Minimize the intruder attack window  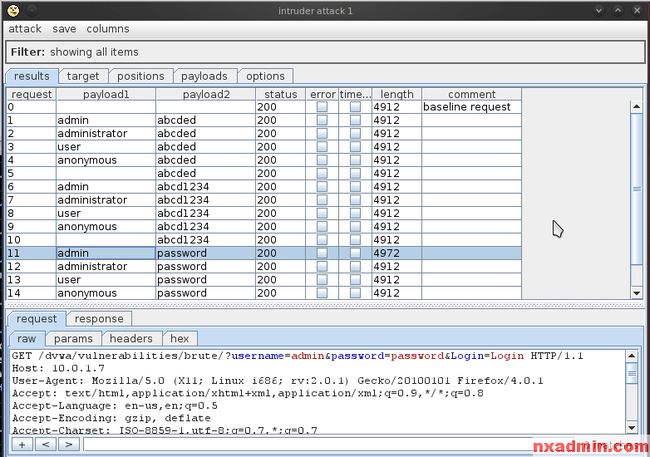click(599, 11)
